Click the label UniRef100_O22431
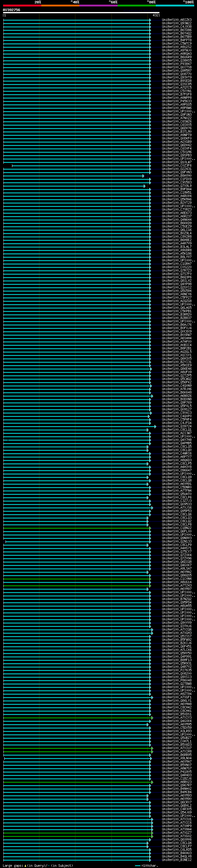 coord(177,169)
